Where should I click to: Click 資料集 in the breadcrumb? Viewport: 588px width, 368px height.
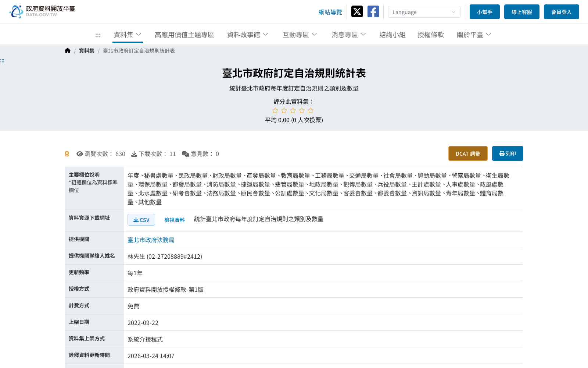tap(87, 51)
